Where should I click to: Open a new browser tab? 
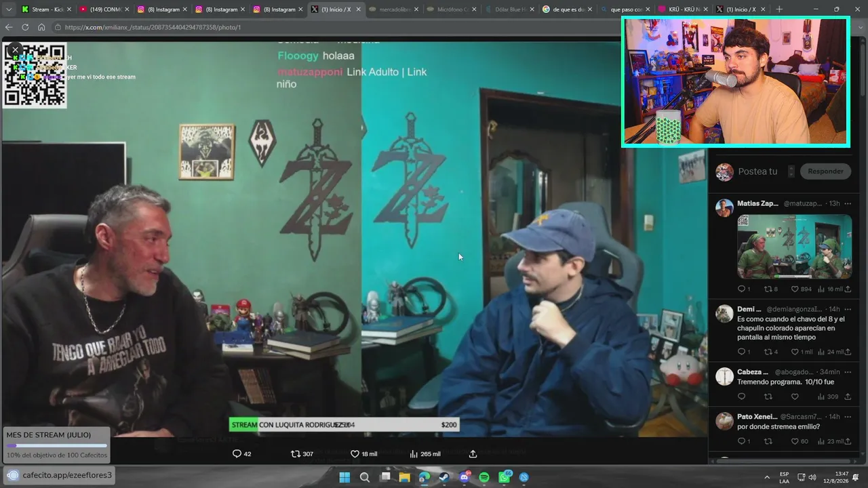[778, 9]
